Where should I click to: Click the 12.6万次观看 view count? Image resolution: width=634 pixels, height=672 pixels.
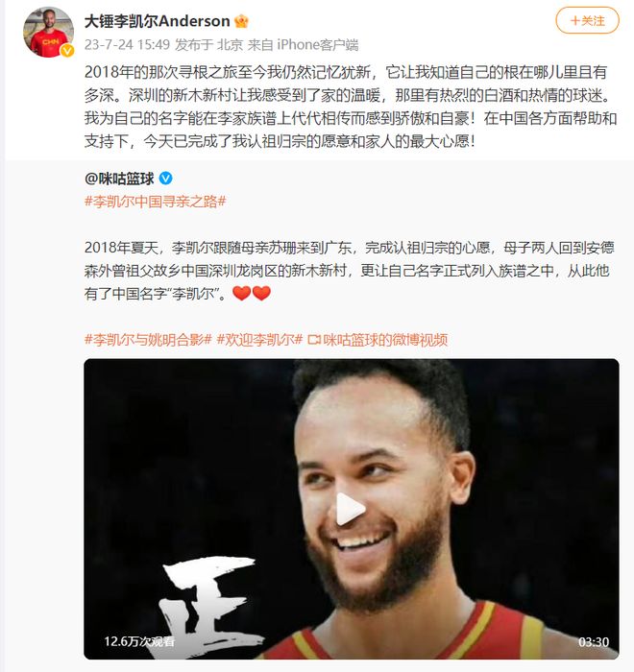pyautogui.click(x=139, y=641)
